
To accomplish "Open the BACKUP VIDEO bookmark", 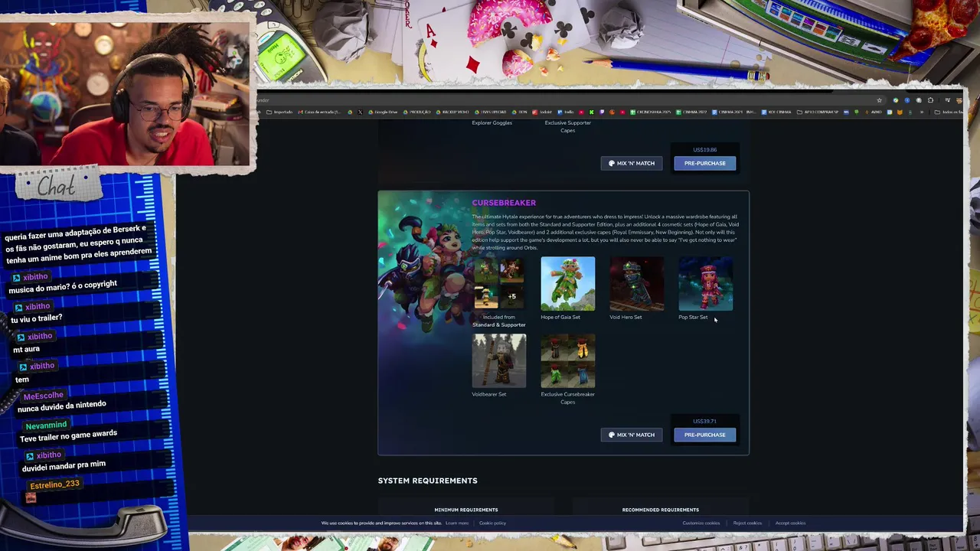I will pyautogui.click(x=452, y=112).
